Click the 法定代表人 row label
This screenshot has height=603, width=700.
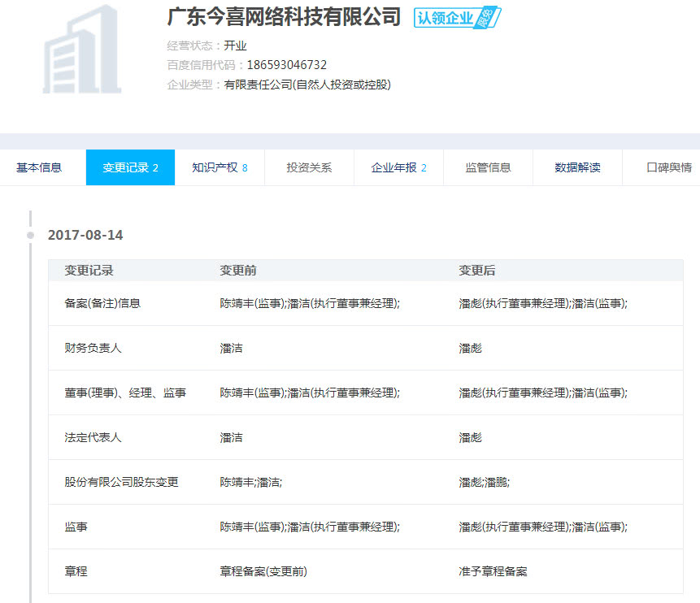(93, 437)
